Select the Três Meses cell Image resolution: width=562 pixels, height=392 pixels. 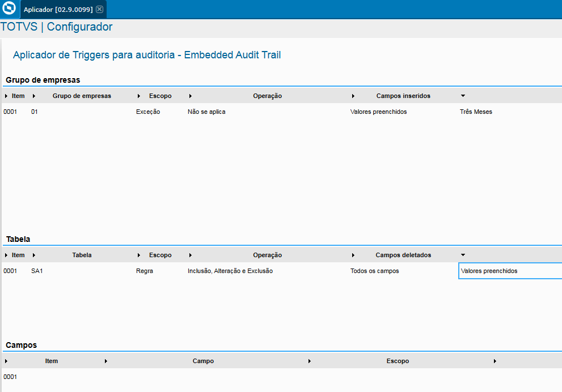[476, 112]
